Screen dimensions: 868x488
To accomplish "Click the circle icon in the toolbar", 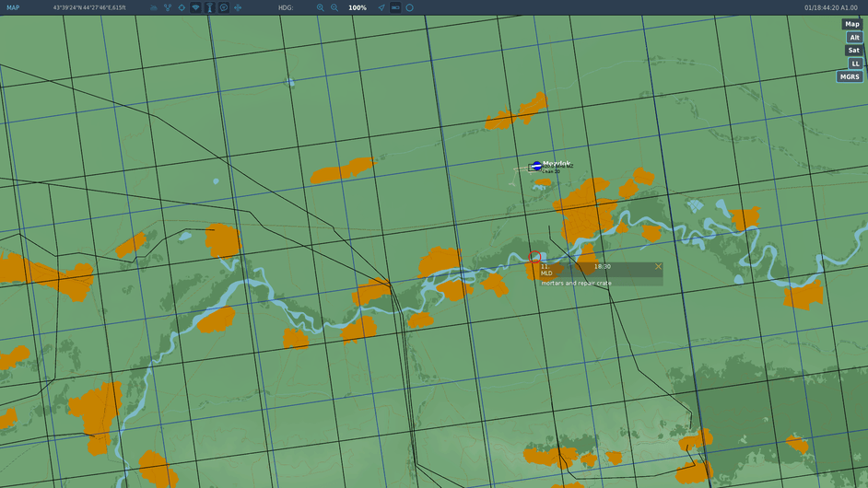I will (410, 7).
